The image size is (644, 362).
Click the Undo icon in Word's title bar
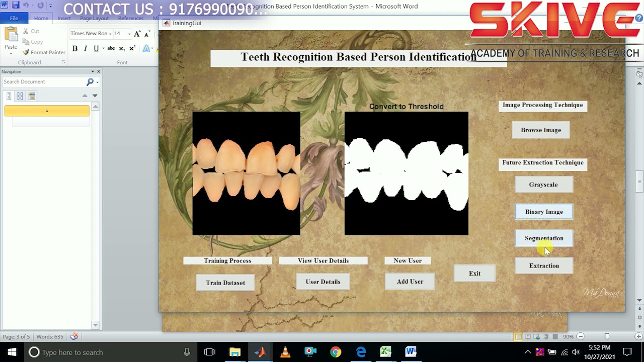(26, 5)
